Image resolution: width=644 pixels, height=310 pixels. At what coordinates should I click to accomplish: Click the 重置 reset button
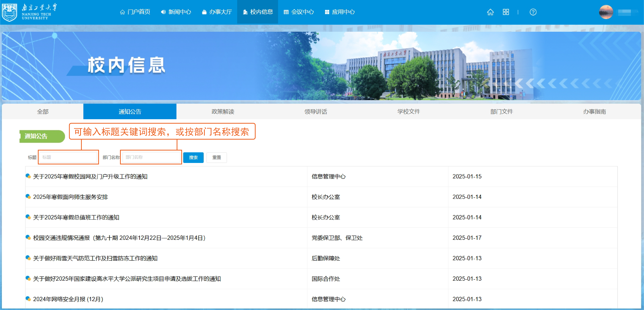pos(217,157)
